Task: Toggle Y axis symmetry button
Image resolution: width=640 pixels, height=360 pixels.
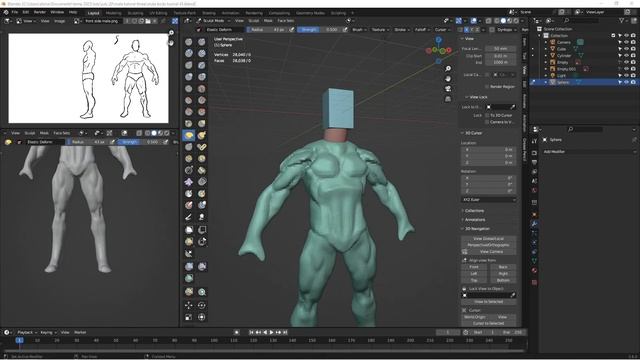Action: tap(472, 30)
